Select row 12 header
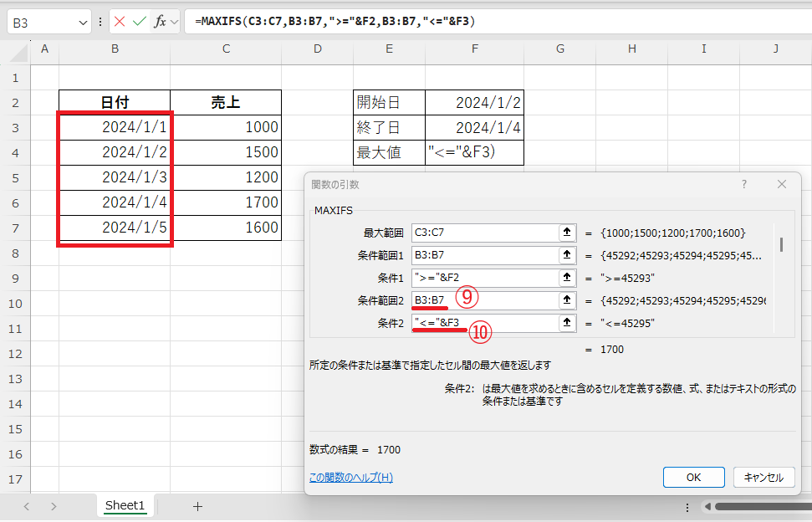This screenshot has width=812, height=522. (x=16, y=354)
